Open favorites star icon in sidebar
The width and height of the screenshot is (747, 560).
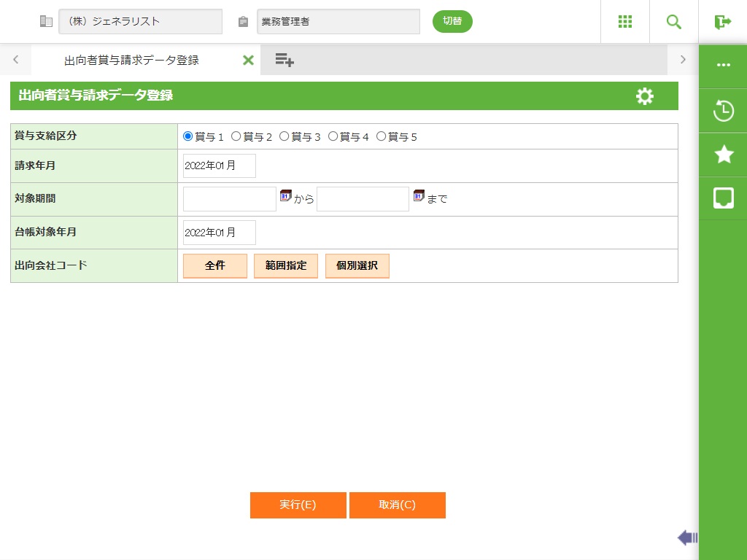point(723,154)
